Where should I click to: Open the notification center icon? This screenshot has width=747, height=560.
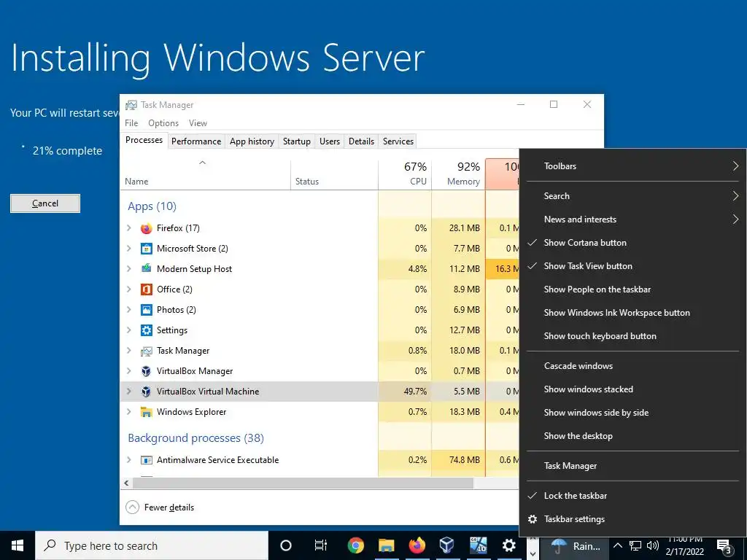[724, 547]
